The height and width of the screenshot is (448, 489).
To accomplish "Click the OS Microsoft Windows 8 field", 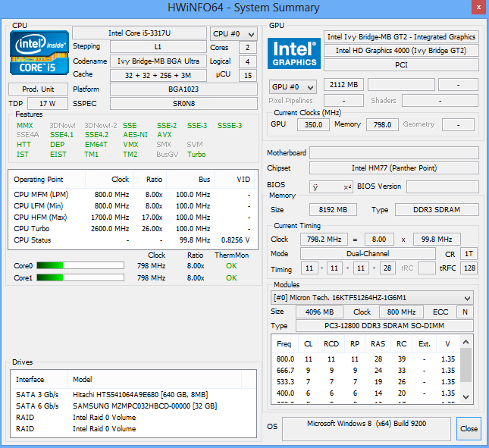I will 366,429.
